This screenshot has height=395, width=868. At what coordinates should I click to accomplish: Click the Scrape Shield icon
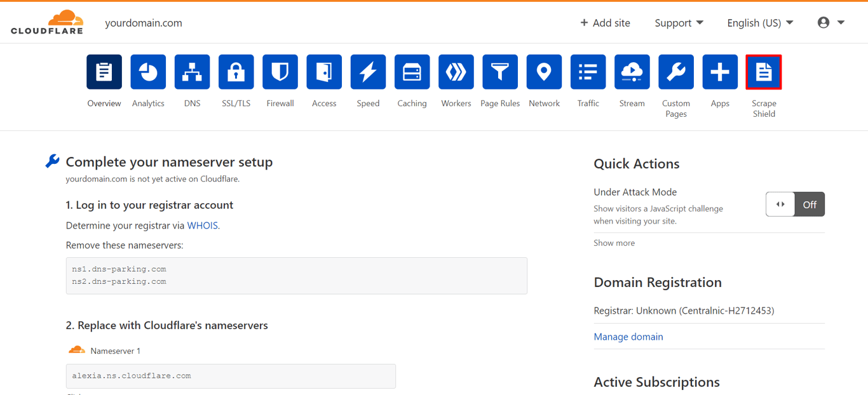coord(764,72)
